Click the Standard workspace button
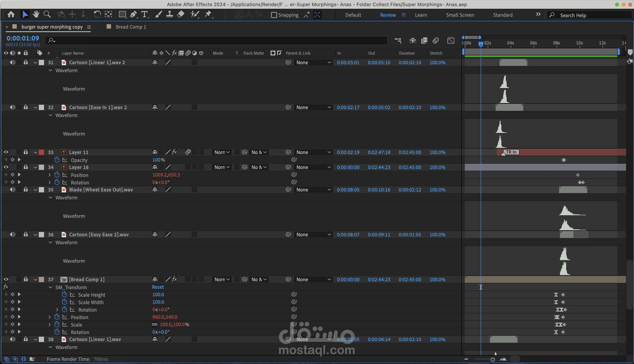 click(503, 15)
